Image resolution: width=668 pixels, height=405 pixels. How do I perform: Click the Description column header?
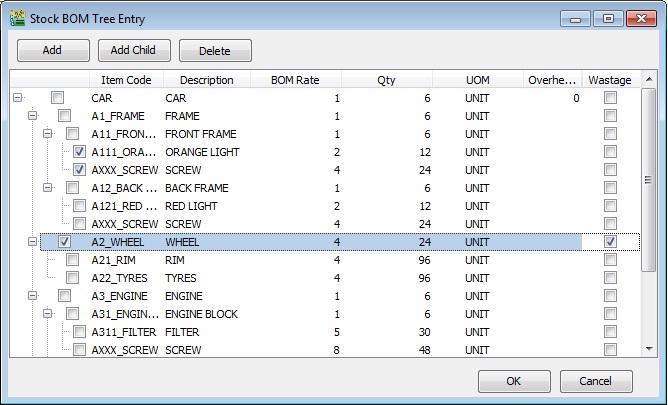[x=207, y=80]
